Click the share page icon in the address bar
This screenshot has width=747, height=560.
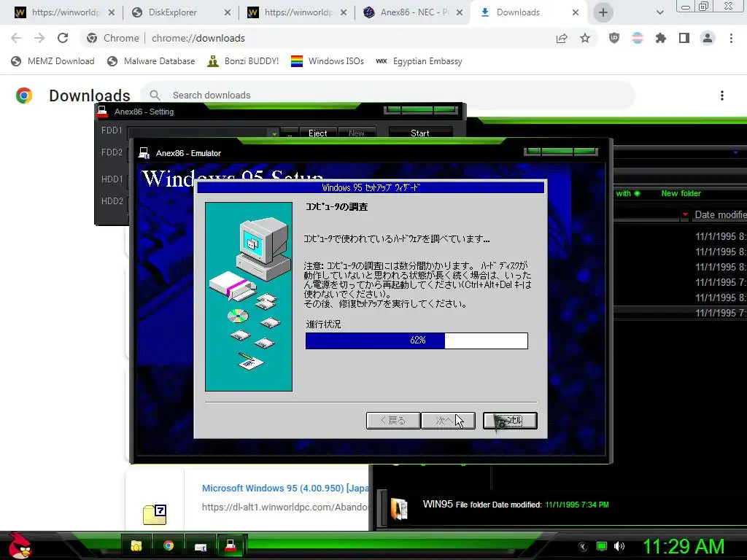(562, 38)
